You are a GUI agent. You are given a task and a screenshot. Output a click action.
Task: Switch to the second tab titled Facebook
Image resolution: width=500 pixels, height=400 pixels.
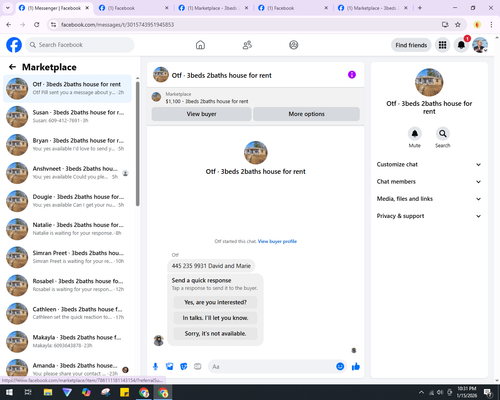point(134,8)
